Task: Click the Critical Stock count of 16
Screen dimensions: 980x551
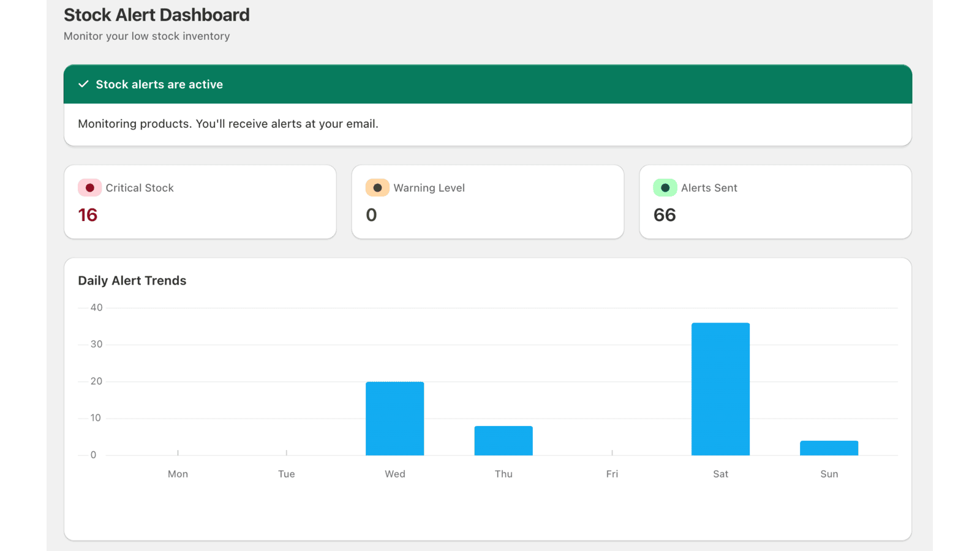Action: click(x=88, y=215)
